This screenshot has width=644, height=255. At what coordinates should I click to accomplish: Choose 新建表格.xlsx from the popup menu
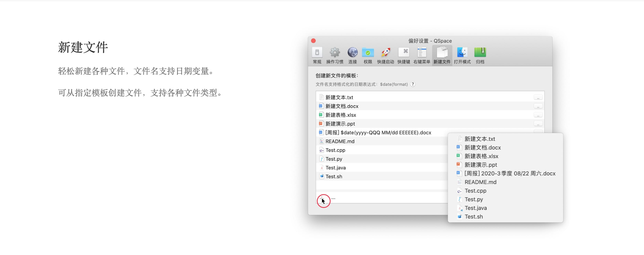coord(481,156)
